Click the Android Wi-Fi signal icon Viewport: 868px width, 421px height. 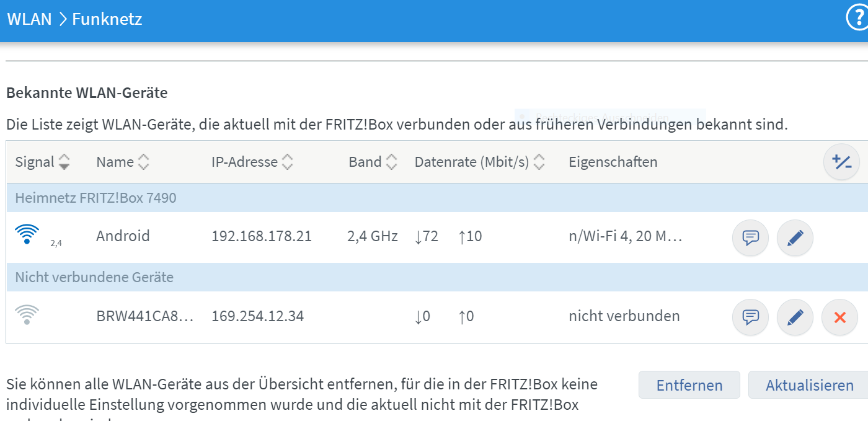27,234
